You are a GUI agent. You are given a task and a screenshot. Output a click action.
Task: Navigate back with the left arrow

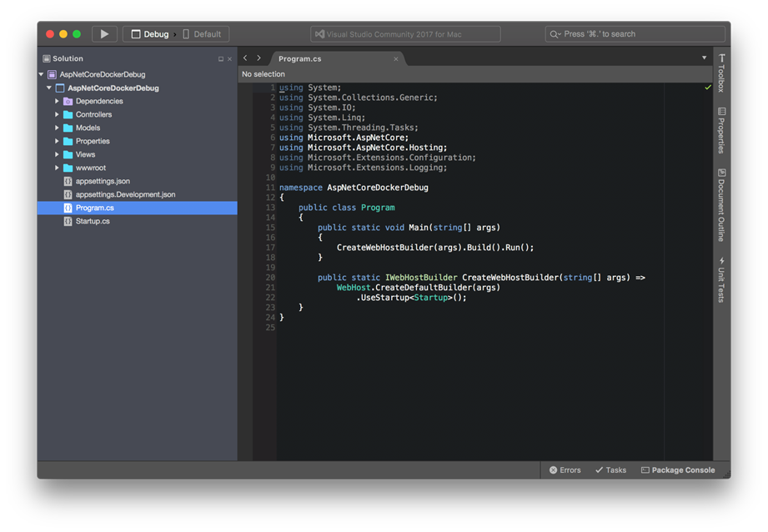[245, 58]
